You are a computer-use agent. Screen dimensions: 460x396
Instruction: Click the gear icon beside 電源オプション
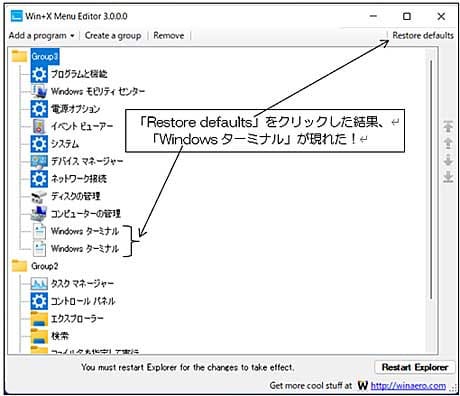(x=39, y=109)
